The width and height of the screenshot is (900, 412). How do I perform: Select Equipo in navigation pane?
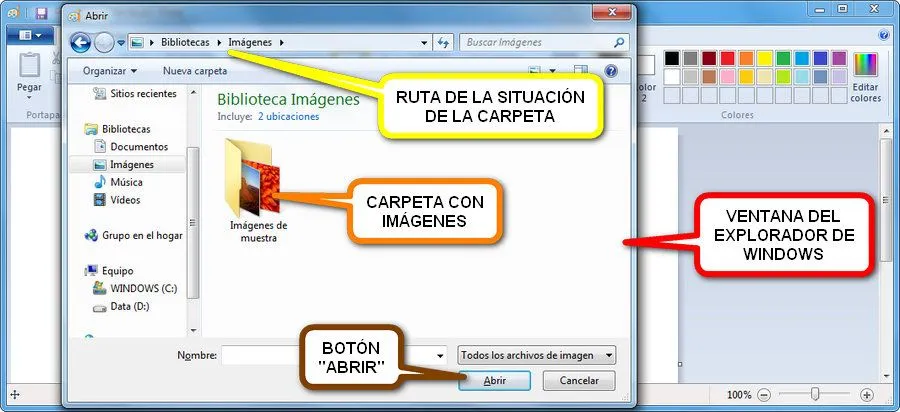tap(109, 271)
